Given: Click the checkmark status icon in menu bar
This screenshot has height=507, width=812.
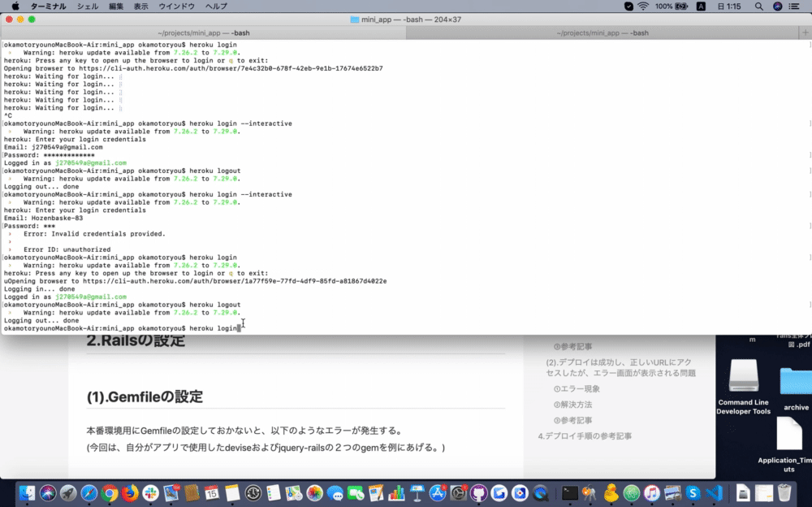Looking at the screenshot, I should coord(628,6).
